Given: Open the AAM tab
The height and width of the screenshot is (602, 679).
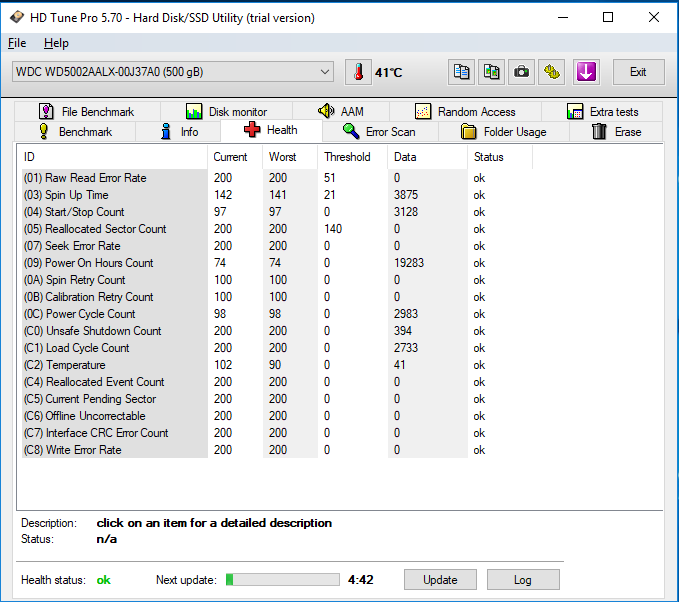Looking at the screenshot, I should 341,112.
